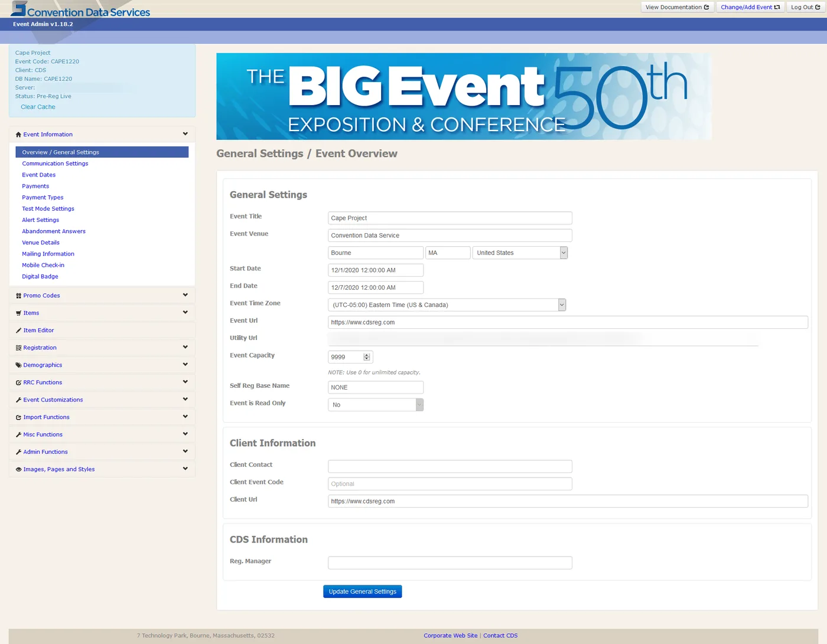Expand the Misc Functions chevron
Screen dimensions: 827x644
185,434
